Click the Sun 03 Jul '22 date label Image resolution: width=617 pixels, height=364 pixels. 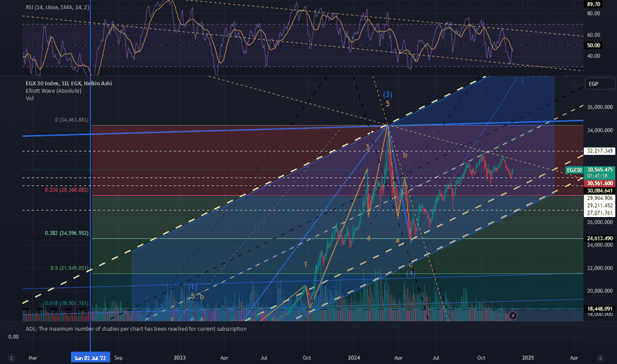[x=90, y=357]
